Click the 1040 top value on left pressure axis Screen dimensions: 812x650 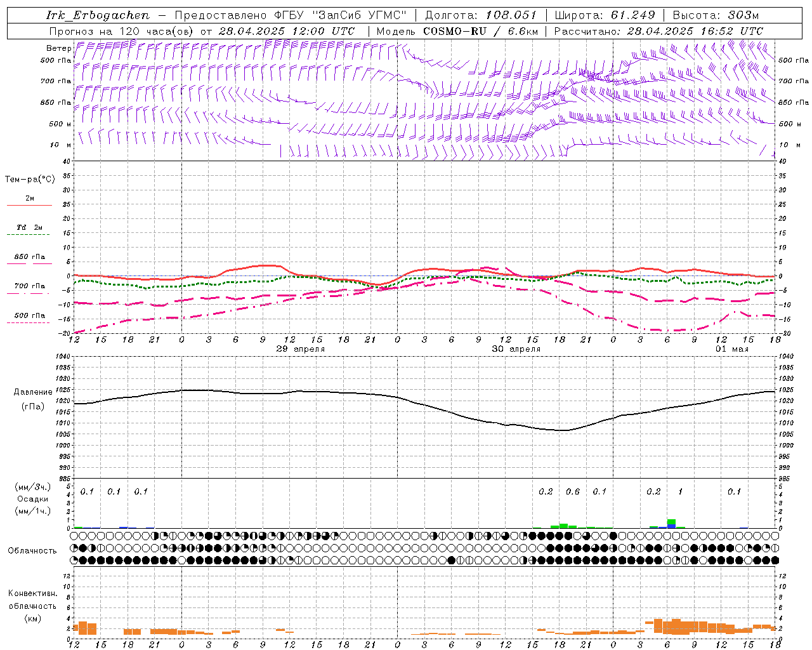(x=62, y=357)
